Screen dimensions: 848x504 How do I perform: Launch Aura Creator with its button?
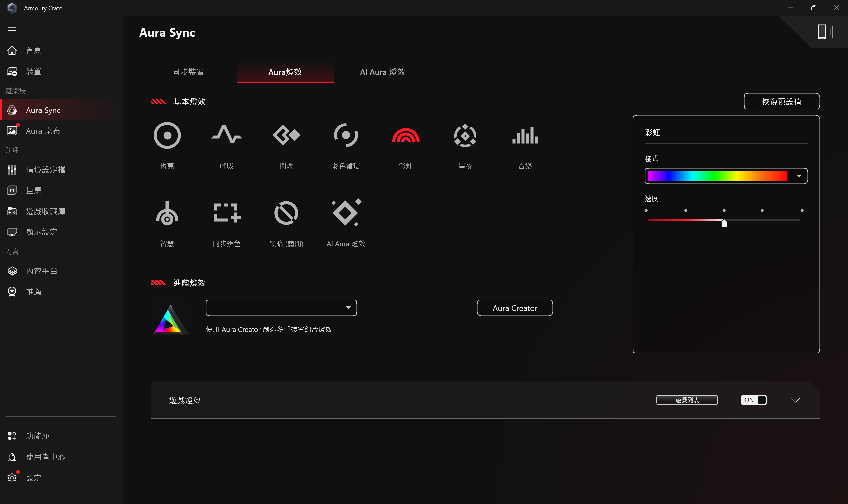coord(515,308)
